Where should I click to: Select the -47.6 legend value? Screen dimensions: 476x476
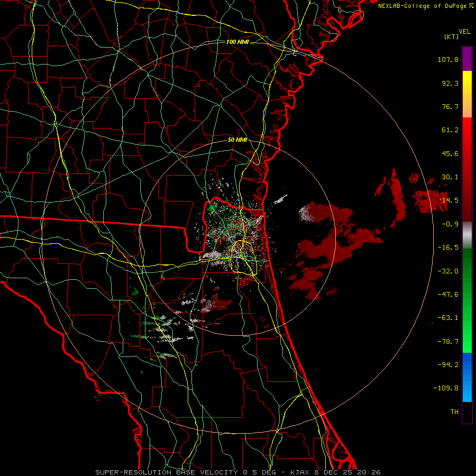pyautogui.click(x=448, y=295)
